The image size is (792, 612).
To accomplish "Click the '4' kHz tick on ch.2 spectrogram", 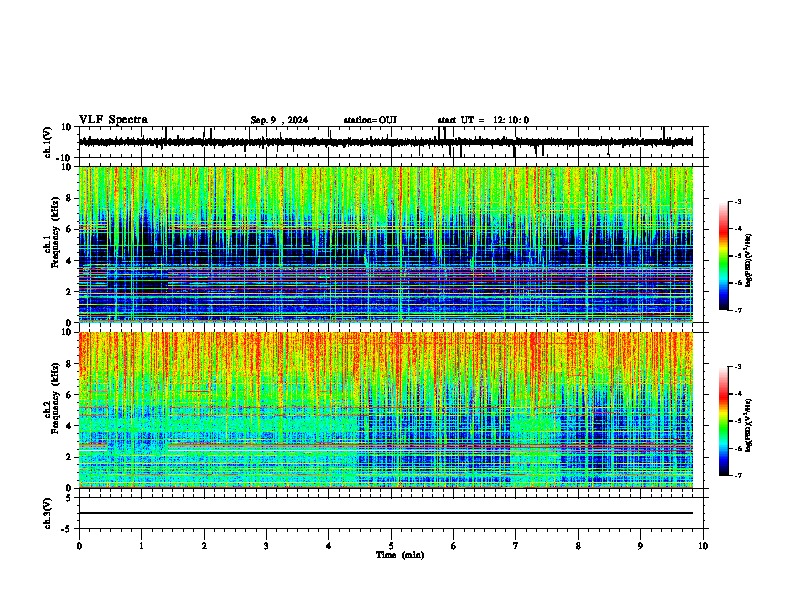I will (69, 426).
